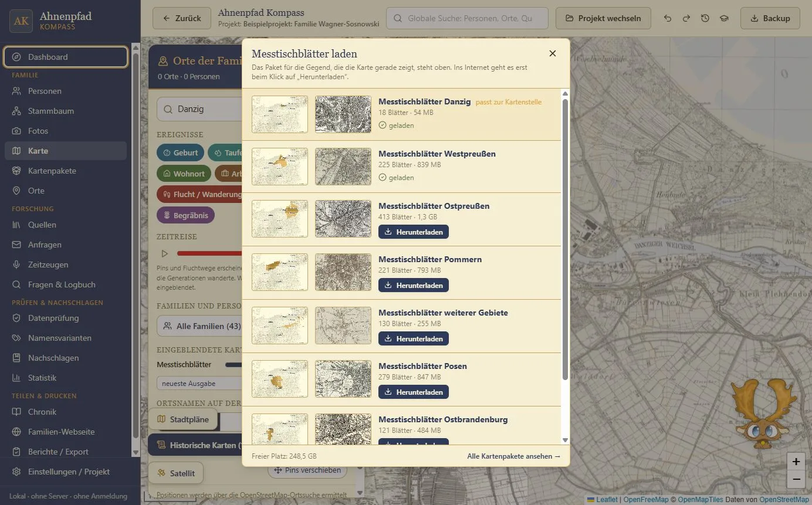Follow the Alle Kartenpakete ansehen link
812x505 pixels.
coord(514,456)
